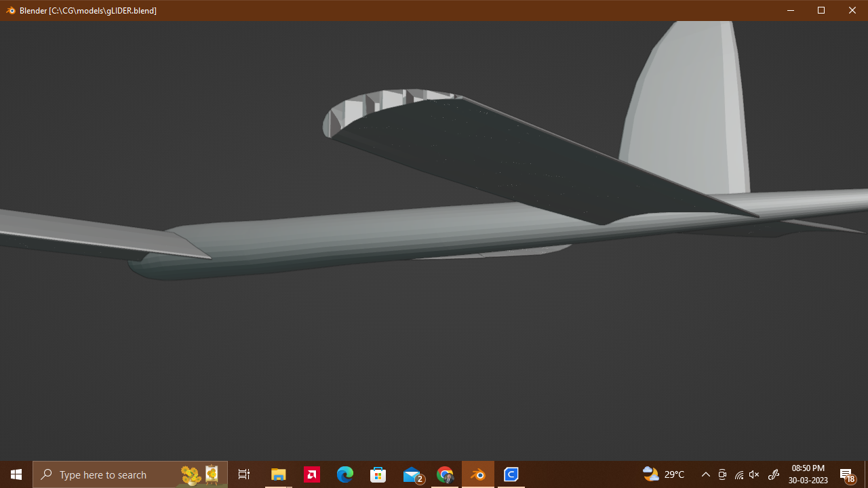Click the Blender logo in the title bar
The height and width of the screenshot is (488, 868).
[10, 10]
